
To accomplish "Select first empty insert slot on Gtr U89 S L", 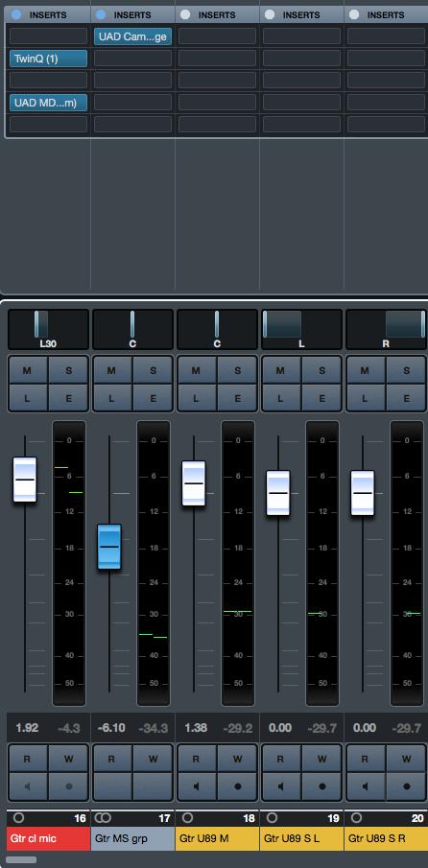I will (x=301, y=36).
